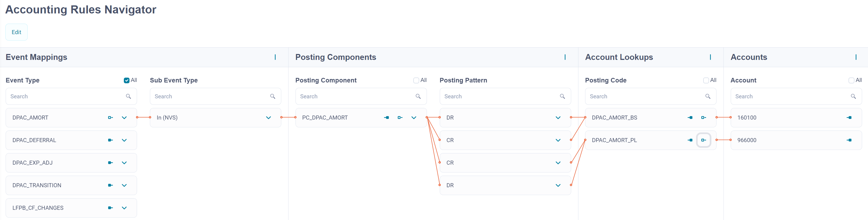Select the LFPB_CF_CHANGES event type
Viewport: 868px width, 220px height.
click(x=38, y=208)
